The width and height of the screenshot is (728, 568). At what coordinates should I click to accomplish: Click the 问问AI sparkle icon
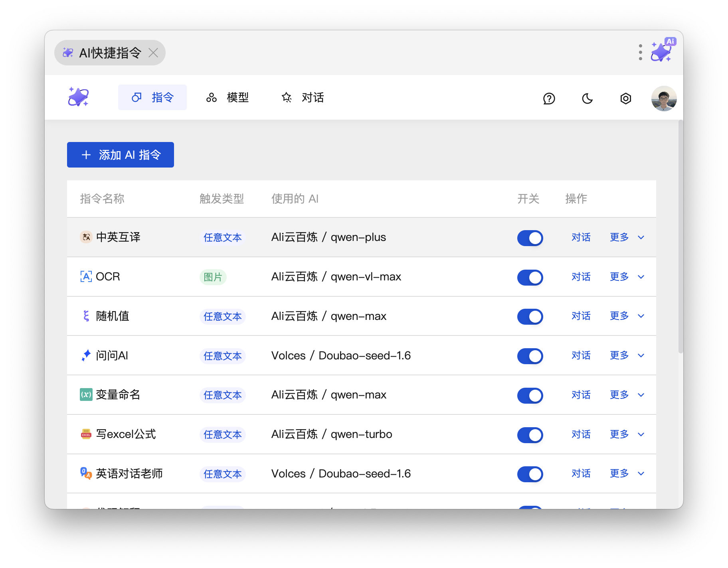click(x=86, y=355)
